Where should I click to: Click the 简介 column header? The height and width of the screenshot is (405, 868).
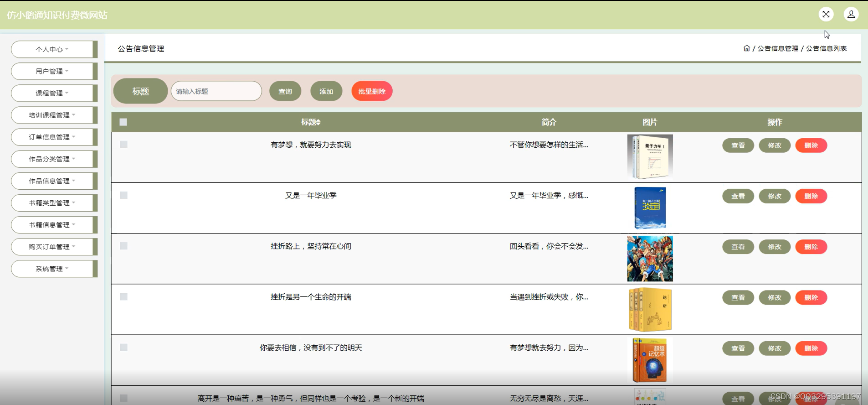coord(549,122)
